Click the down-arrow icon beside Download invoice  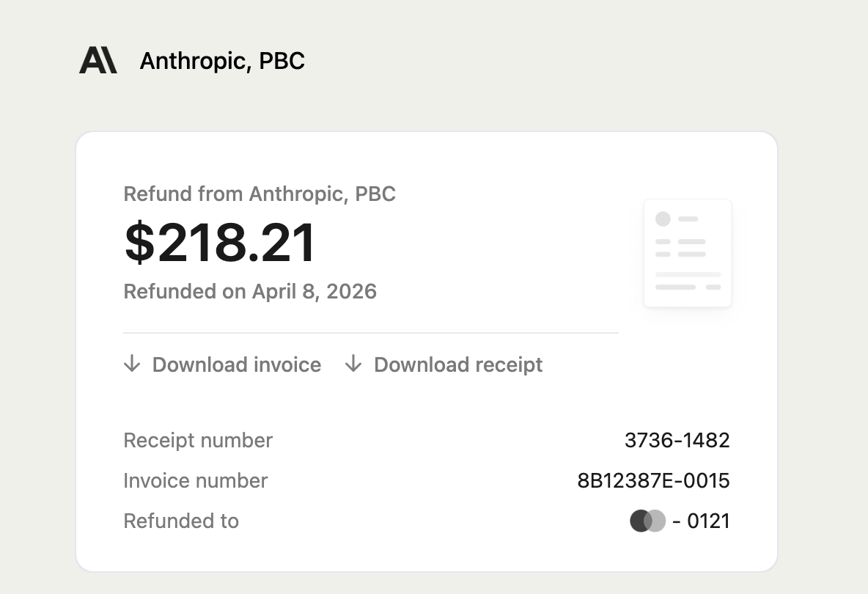click(x=132, y=364)
